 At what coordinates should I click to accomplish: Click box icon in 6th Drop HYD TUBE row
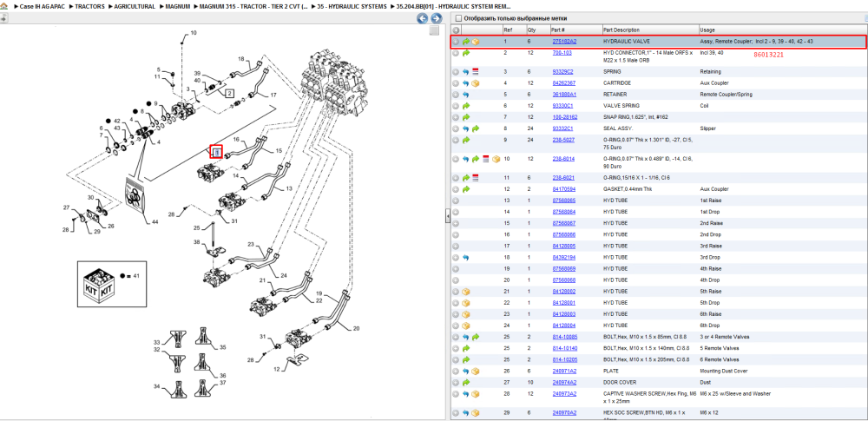[466, 326]
